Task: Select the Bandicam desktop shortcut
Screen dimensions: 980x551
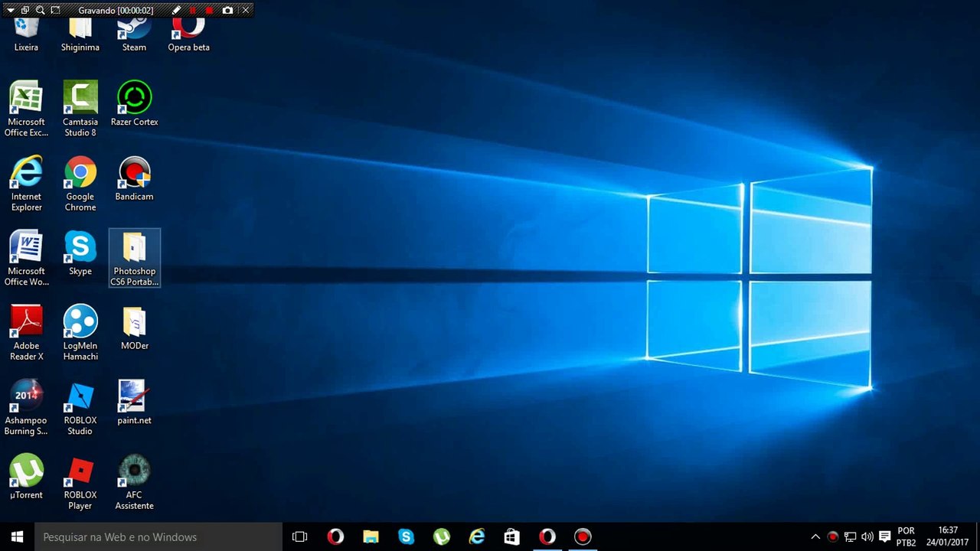Action: (134, 178)
